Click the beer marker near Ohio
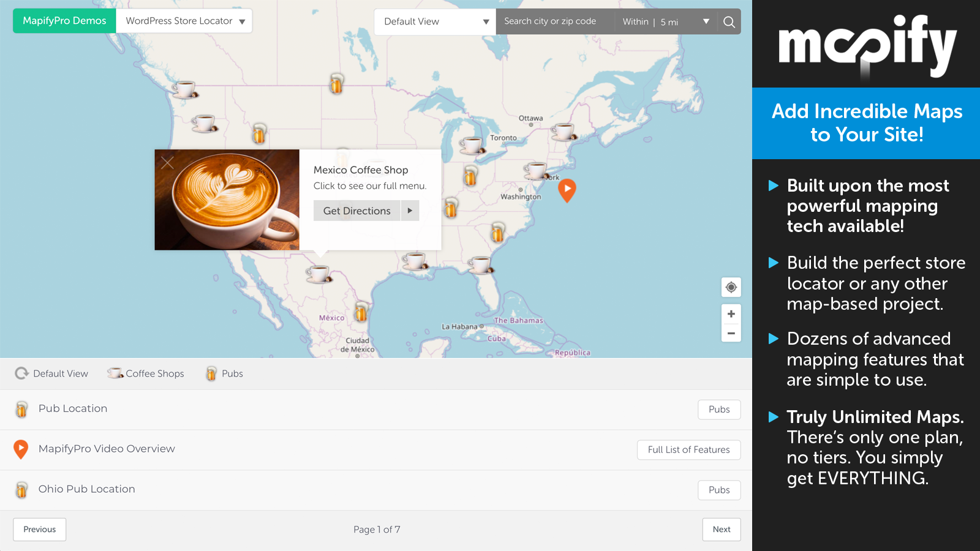 [470, 175]
